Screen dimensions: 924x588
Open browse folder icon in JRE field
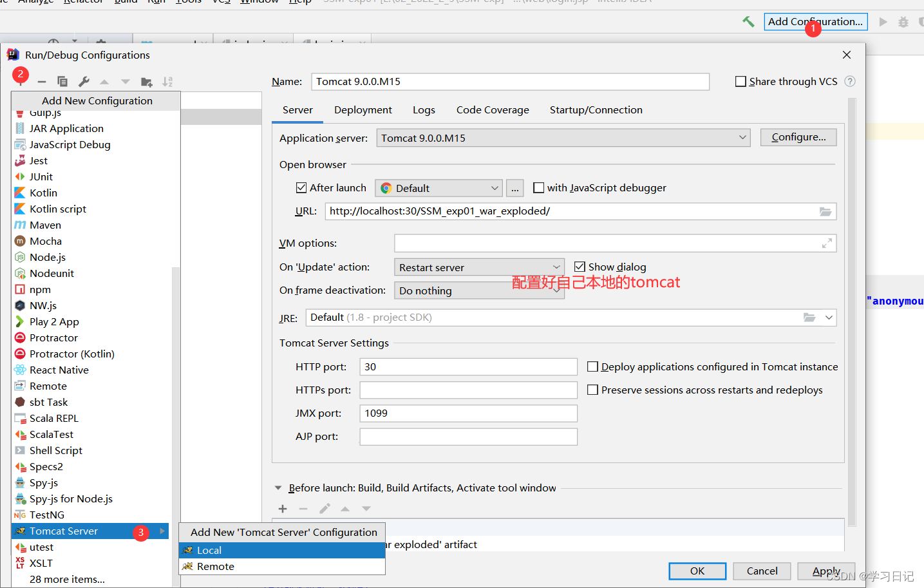pos(809,318)
